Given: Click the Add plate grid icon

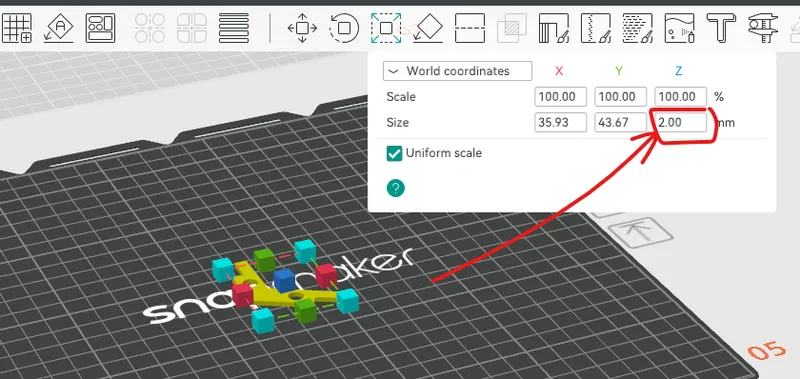Looking at the screenshot, I should tap(16, 28).
